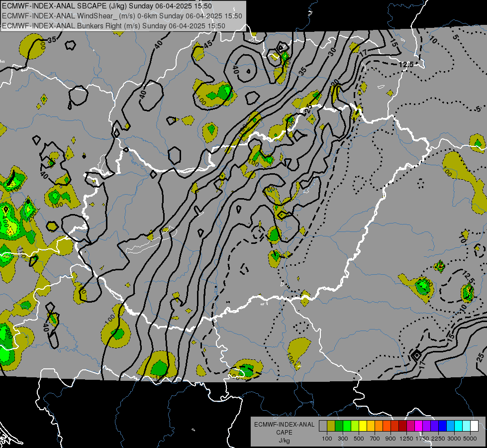Click the 30 contour label on map
This screenshot has width=487, height=448.
[x=332, y=52]
